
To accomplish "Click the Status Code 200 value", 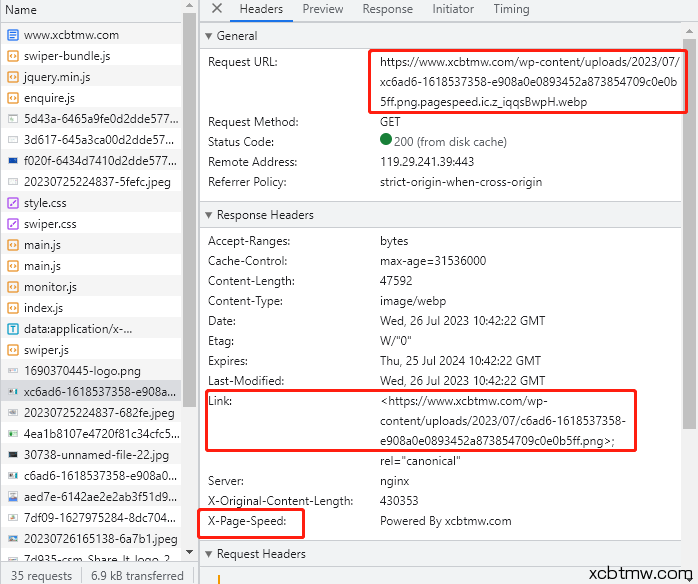I will click(x=443, y=141).
